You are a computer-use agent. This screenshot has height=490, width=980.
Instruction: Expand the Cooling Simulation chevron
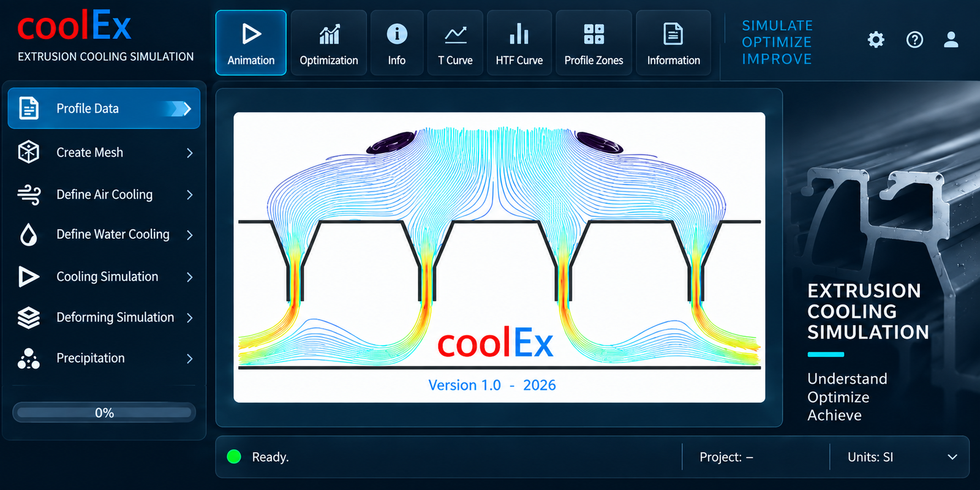190,277
